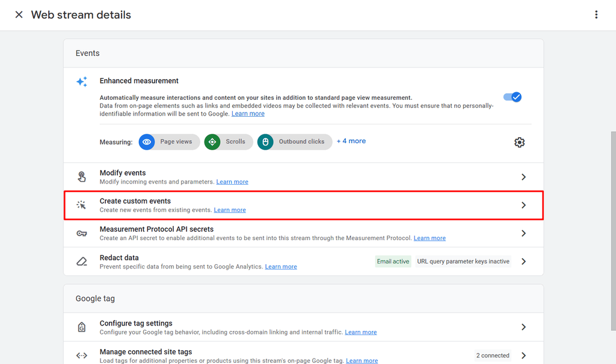Open the three-dot more options menu

(596, 14)
